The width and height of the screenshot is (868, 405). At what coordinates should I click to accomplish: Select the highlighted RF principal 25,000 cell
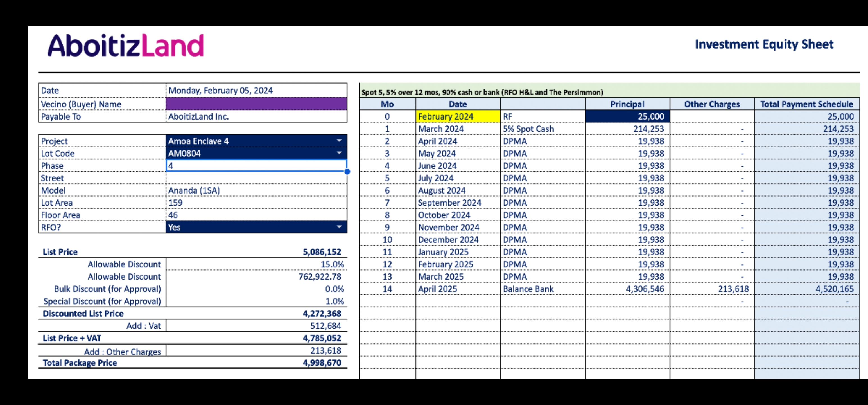(x=627, y=116)
